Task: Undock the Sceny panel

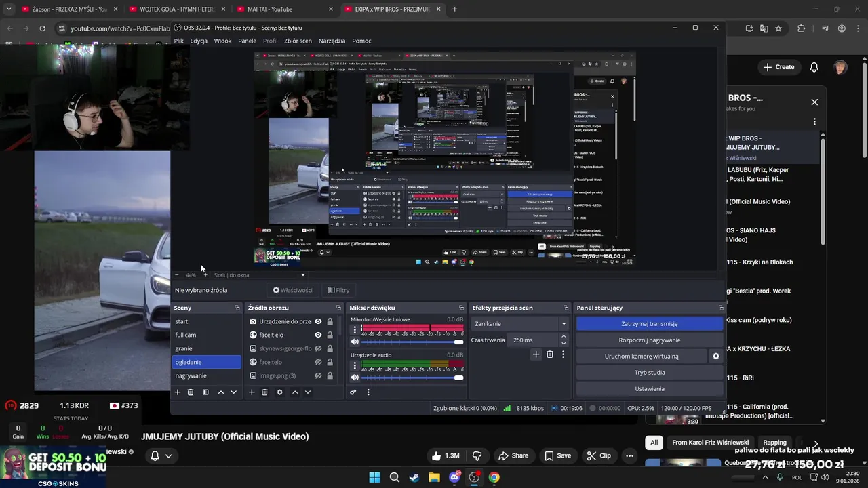Action: point(237,308)
